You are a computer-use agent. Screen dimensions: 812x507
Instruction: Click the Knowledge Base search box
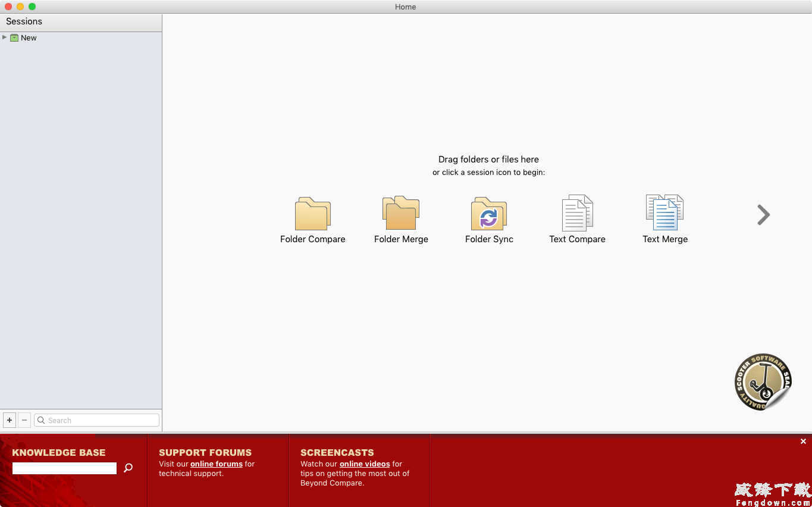64,468
